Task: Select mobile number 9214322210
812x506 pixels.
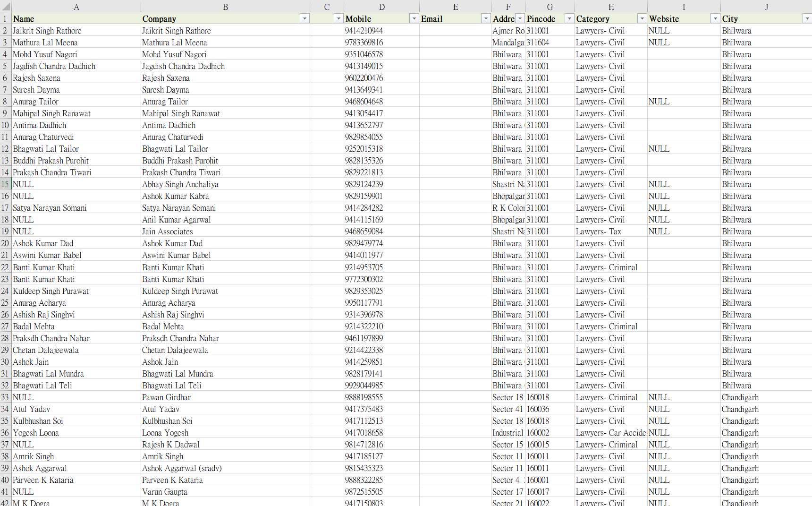Action: 381,326
